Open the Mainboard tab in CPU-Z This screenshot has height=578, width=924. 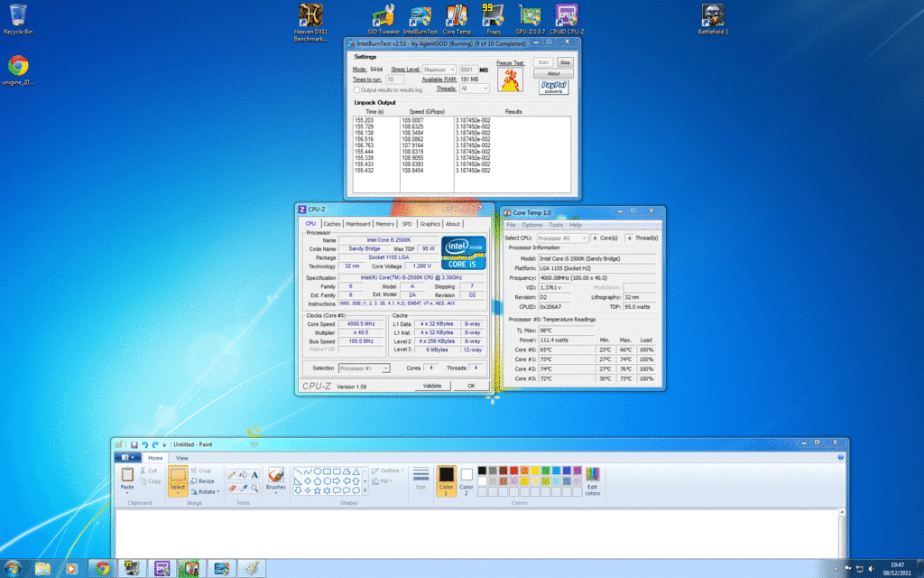point(358,224)
